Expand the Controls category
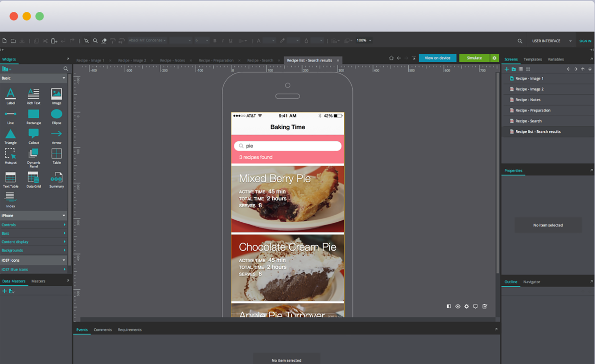Screen dimensions: 595x364 pyautogui.click(x=34, y=225)
